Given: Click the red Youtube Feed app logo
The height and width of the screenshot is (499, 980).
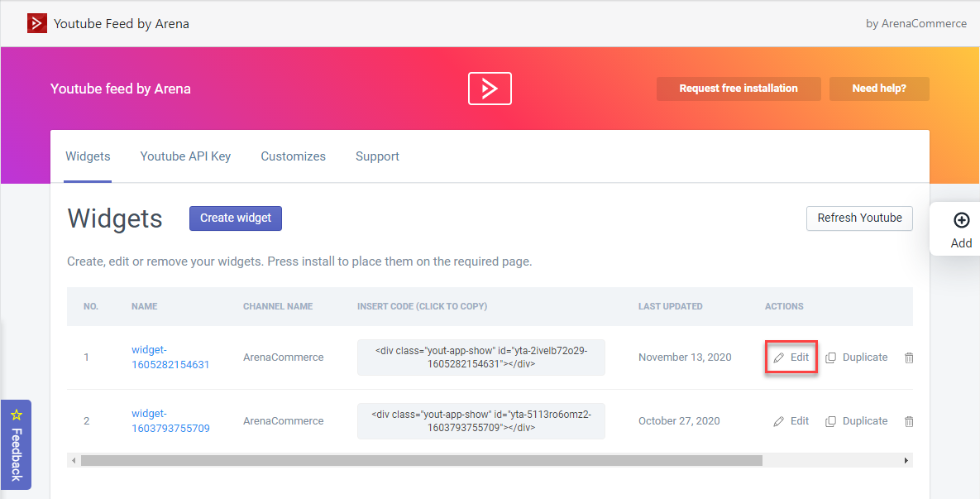Looking at the screenshot, I should [37, 24].
